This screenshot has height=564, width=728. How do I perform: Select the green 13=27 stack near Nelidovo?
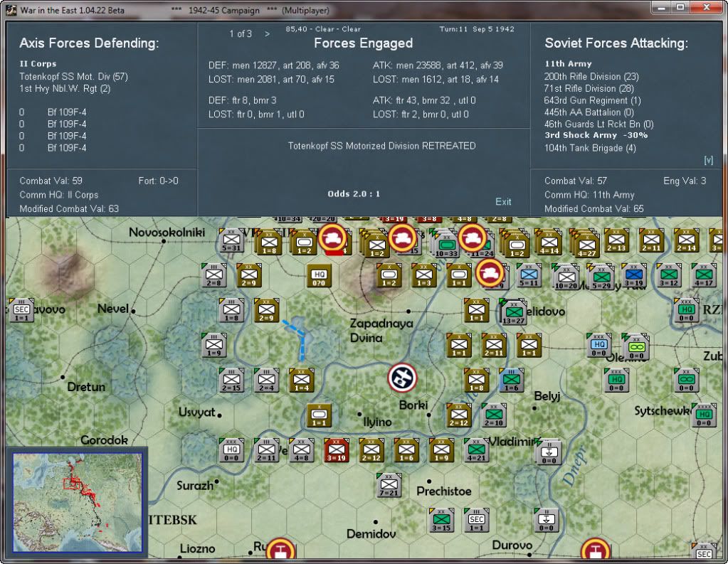[x=514, y=312]
